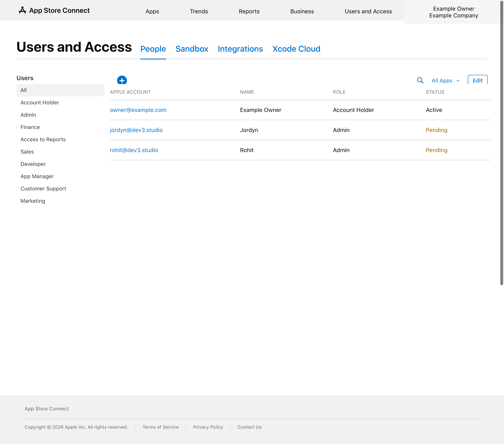Open Users and Access in top navigation
Screen dimensions: 504x444
pyautogui.click(x=368, y=11)
